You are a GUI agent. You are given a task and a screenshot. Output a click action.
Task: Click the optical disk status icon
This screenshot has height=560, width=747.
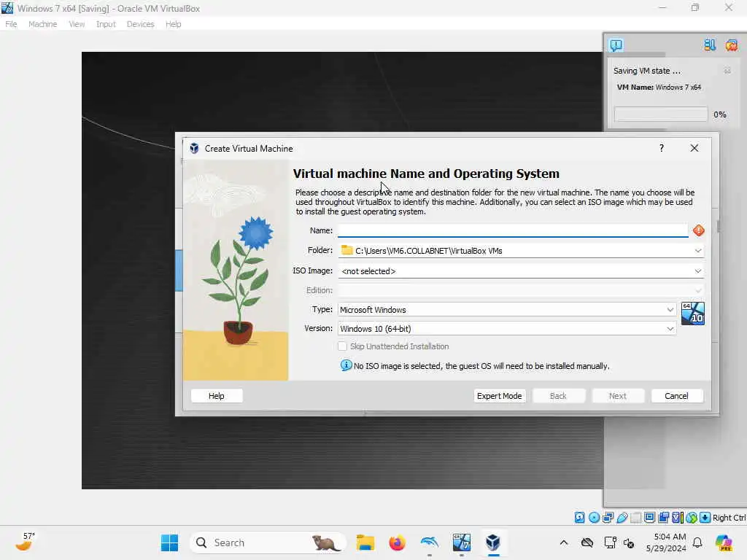[594, 518]
